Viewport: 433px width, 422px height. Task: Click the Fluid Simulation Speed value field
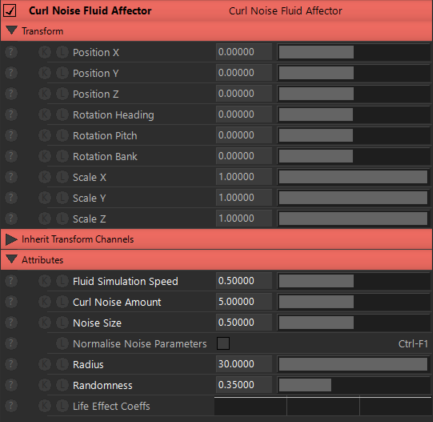point(244,281)
